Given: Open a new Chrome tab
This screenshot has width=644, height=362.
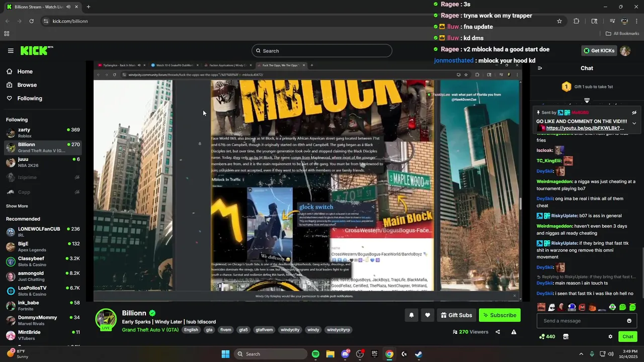Looking at the screenshot, I should click(88, 7).
